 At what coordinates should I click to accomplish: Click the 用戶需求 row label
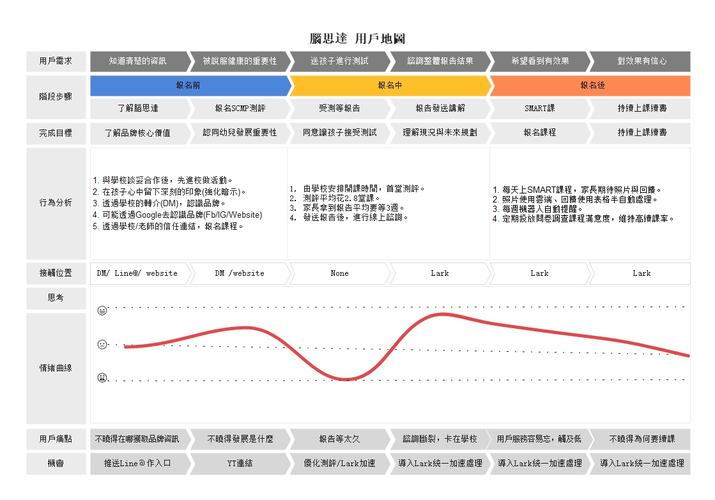pos(56,61)
